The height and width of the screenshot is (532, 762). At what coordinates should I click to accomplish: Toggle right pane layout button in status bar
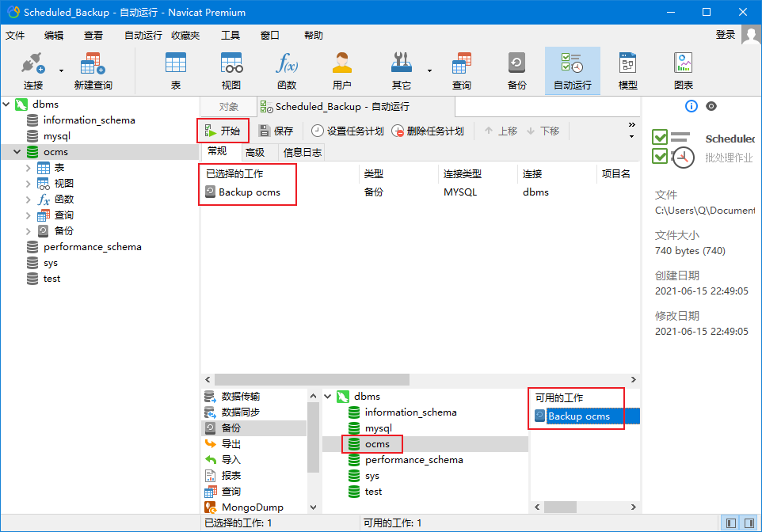[x=748, y=523]
